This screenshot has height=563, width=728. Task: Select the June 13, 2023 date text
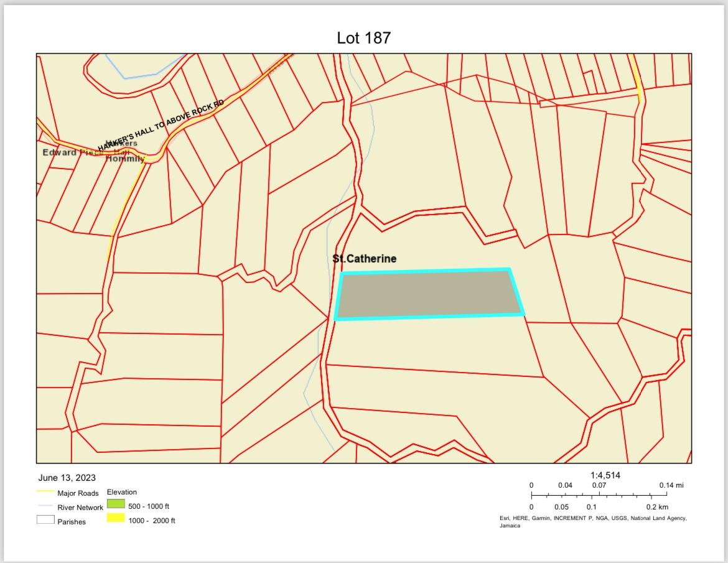67,478
